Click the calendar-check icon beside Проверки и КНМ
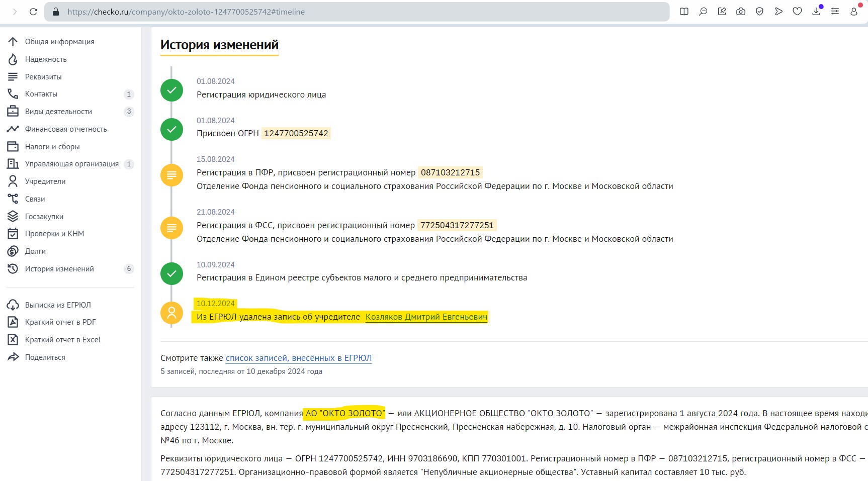 point(13,234)
